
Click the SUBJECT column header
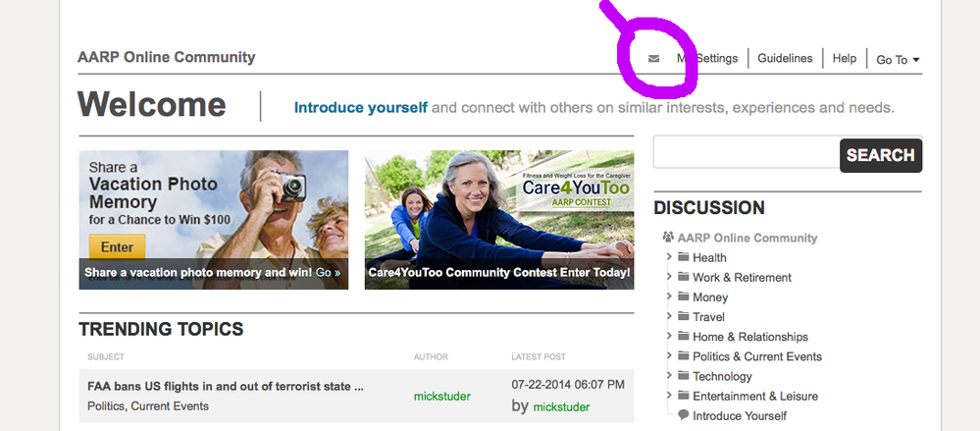[x=106, y=357]
